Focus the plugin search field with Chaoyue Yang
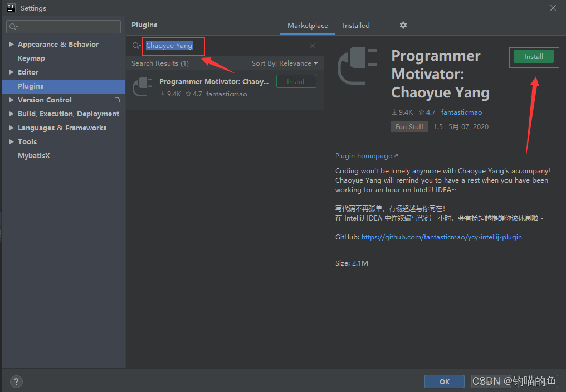 click(224, 46)
